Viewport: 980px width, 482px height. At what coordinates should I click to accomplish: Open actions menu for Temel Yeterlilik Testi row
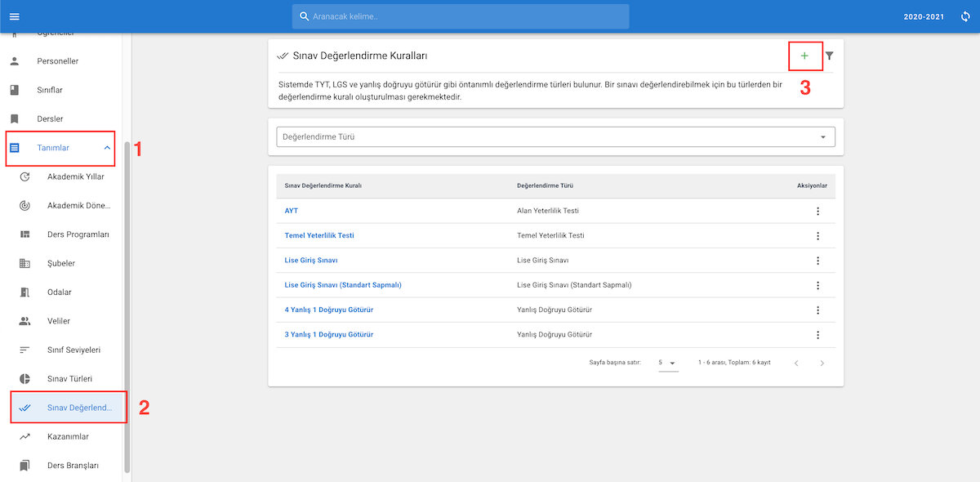point(817,236)
